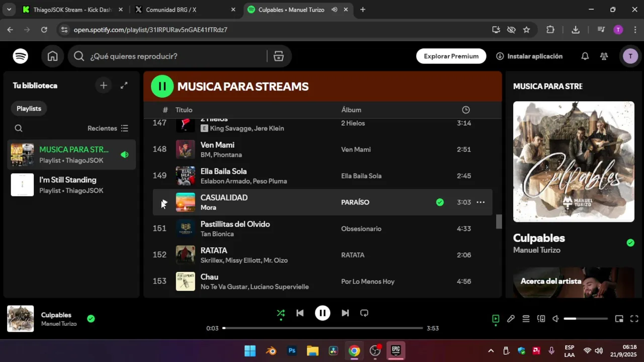Sort by duration clock column
The image size is (644, 362).
tap(466, 110)
